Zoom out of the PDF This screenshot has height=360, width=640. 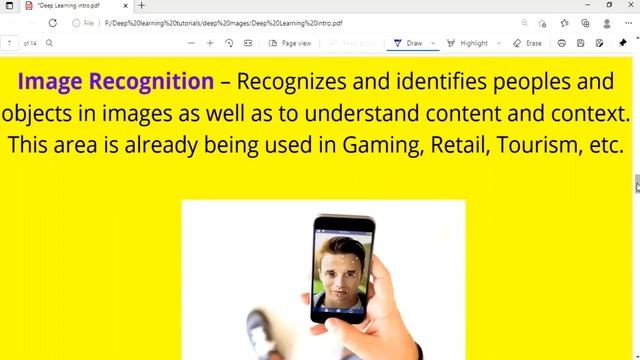pyautogui.click(x=191, y=43)
